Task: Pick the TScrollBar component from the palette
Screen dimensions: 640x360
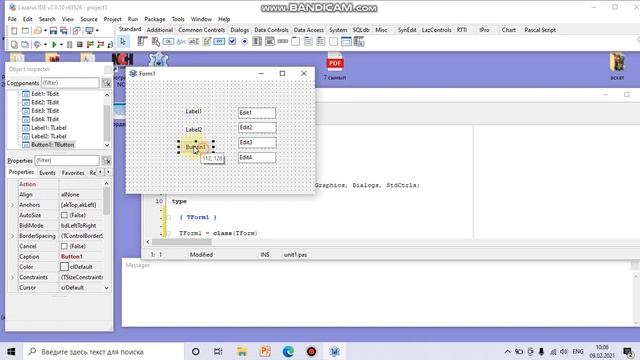Action: click(282, 41)
